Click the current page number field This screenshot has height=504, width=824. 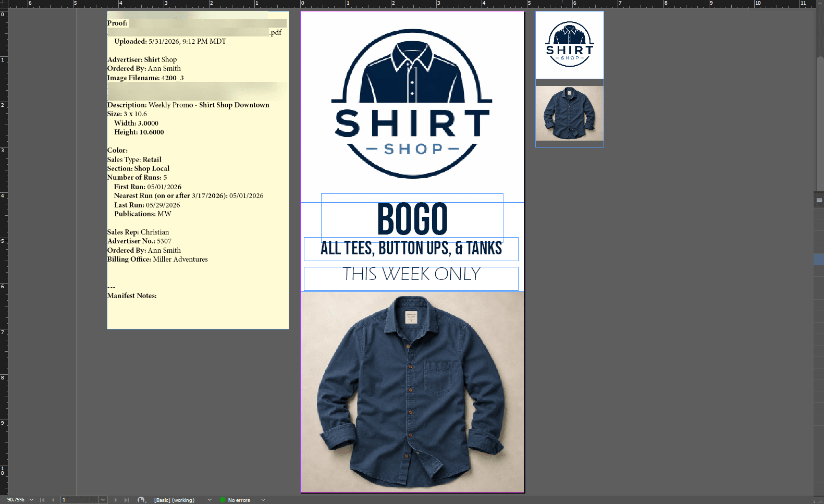coord(80,500)
